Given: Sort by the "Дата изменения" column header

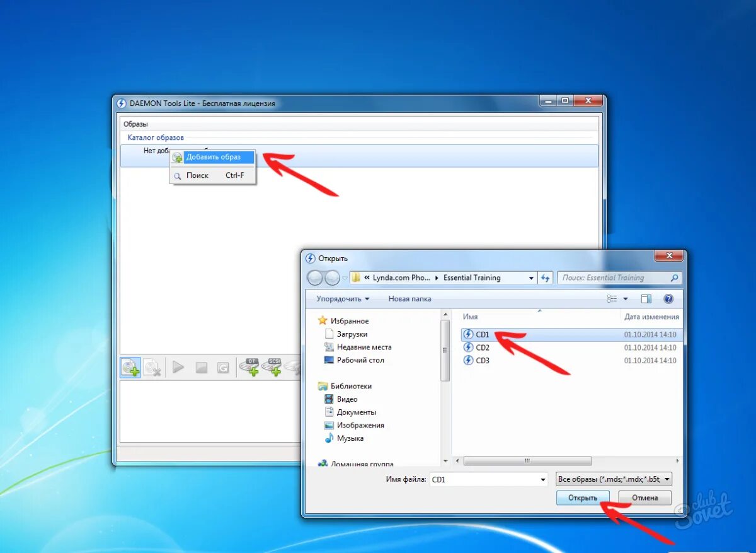Looking at the screenshot, I should click(x=651, y=317).
